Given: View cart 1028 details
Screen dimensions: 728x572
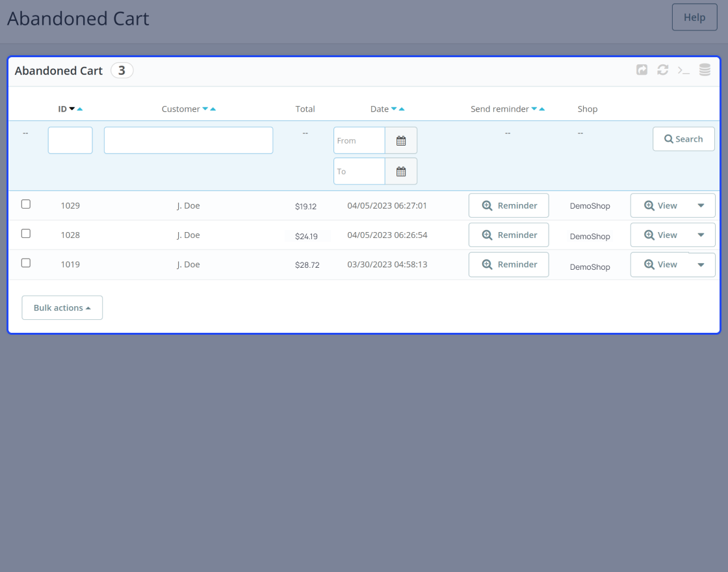Looking at the screenshot, I should 660,235.
